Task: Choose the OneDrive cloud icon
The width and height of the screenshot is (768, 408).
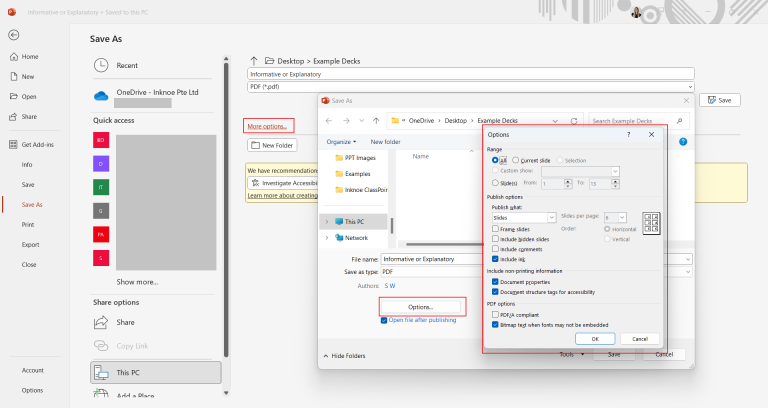Action: pos(101,96)
